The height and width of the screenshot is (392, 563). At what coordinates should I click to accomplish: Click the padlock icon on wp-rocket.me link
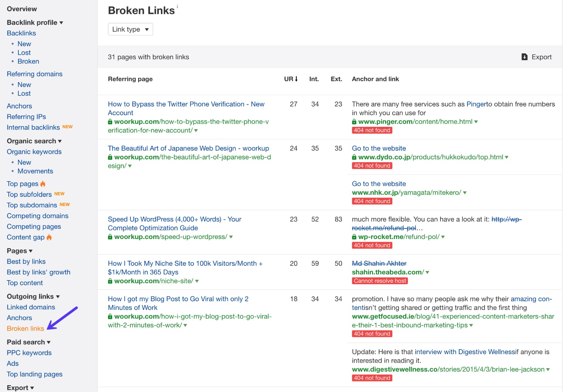click(354, 237)
